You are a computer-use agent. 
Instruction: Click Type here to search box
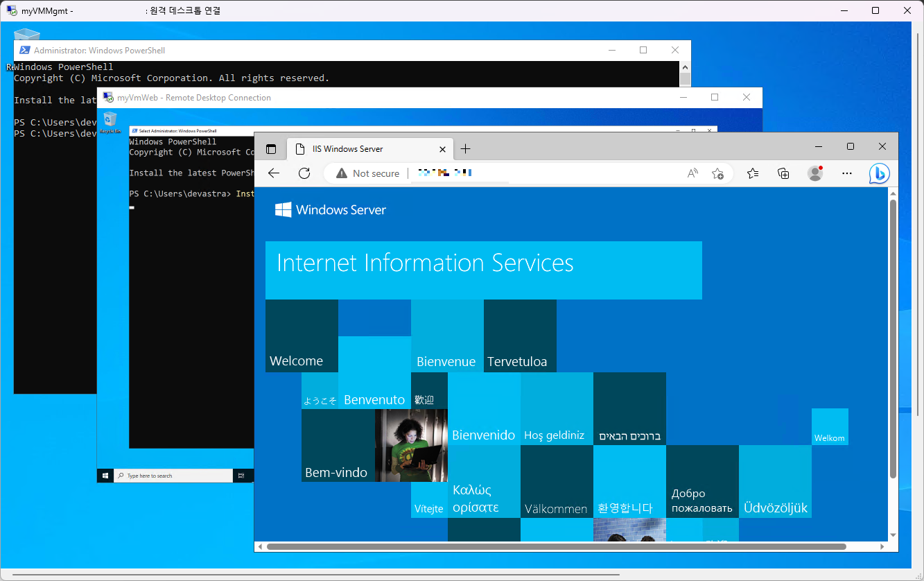173,476
